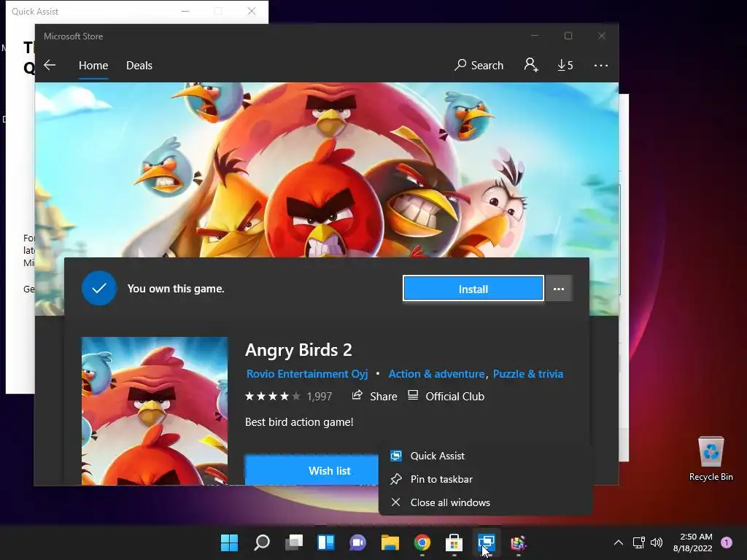The image size is (747, 560).
Task: Open the downloads and updates indicator
Action: click(565, 65)
